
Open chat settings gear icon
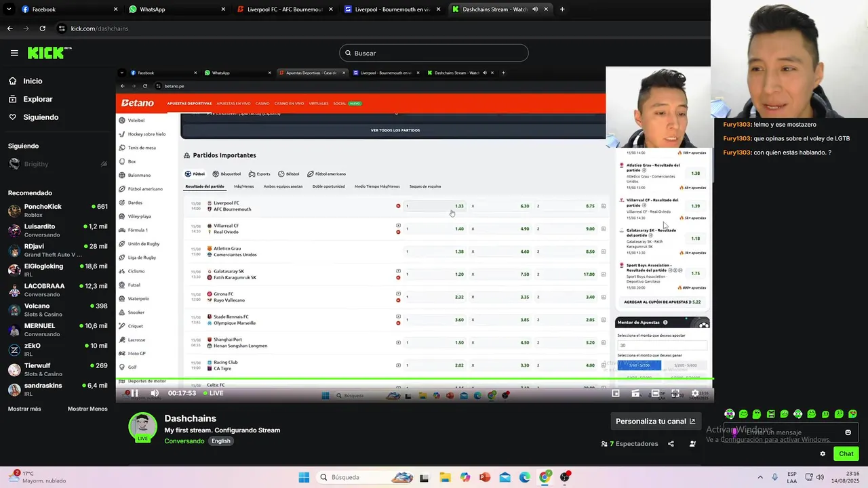point(823,454)
